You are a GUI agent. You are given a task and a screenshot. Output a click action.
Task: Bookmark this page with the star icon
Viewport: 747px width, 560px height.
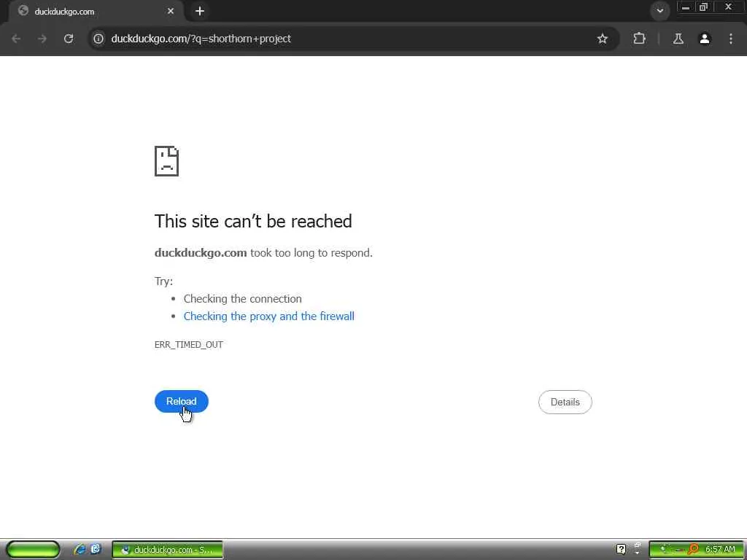click(602, 39)
